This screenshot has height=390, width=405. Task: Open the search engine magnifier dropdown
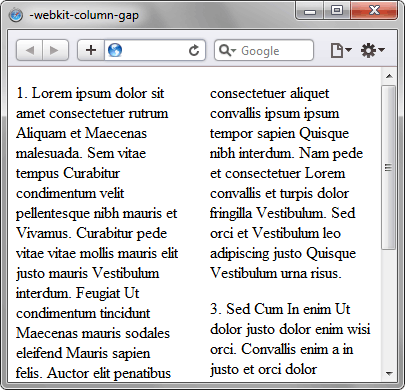(227, 50)
